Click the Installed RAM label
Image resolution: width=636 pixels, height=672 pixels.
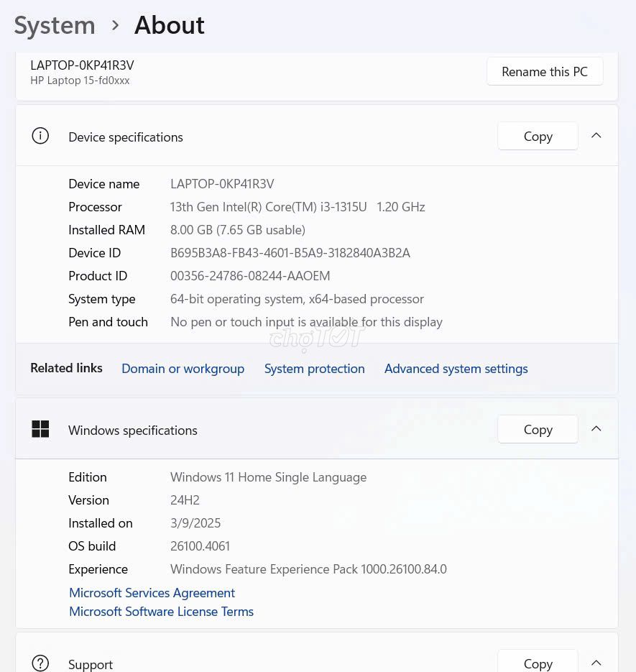click(x=106, y=230)
